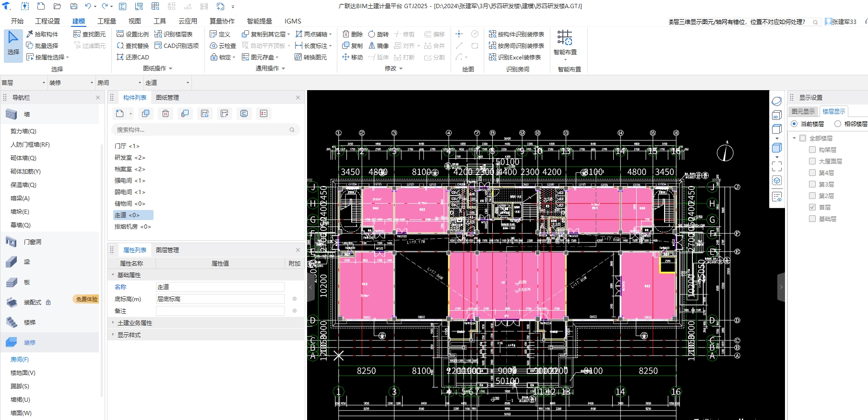Collapse the 基础属性 section
Image resolution: width=868 pixels, height=420 pixels.
click(x=113, y=275)
